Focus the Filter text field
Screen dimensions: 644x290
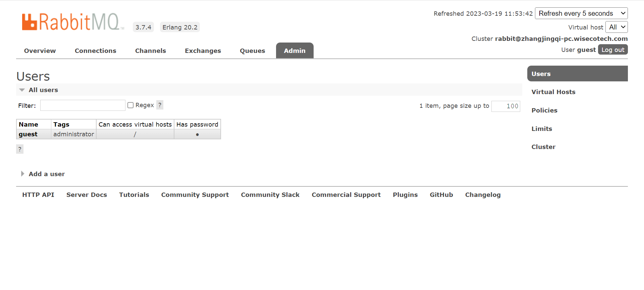pyautogui.click(x=83, y=105)
